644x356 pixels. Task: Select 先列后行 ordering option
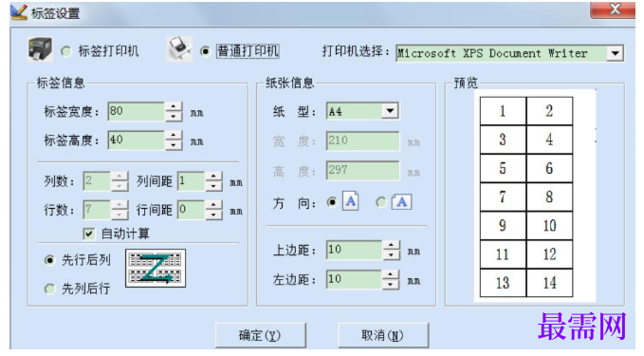(x=49, y=289)
